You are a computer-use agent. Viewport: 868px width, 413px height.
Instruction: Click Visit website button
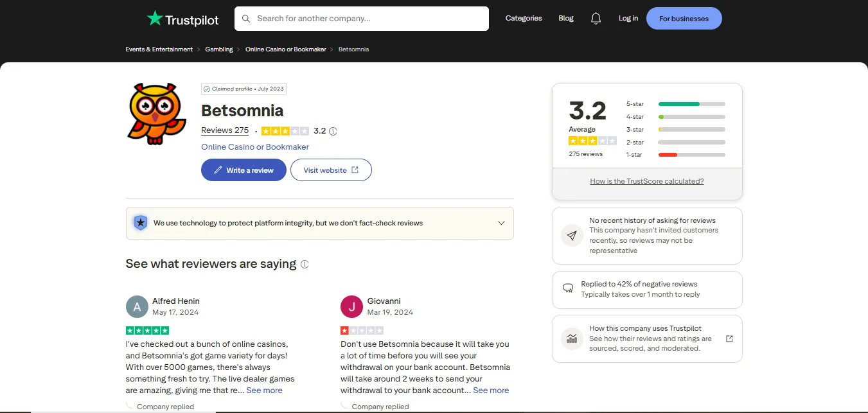pos(331,170)
